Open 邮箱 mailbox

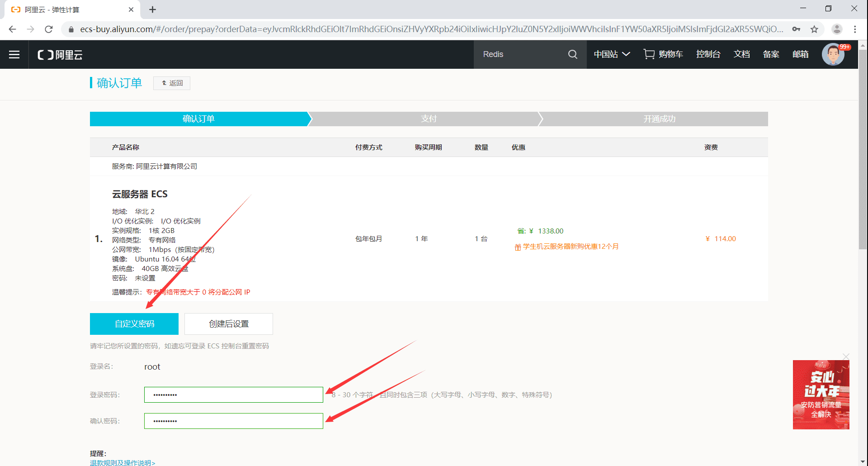pos(800,54)
